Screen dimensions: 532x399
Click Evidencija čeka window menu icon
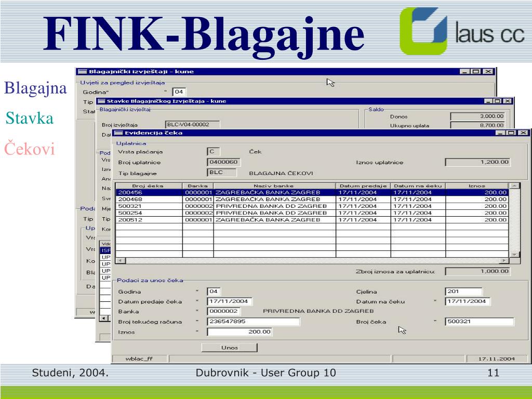[x=118, y=132]
